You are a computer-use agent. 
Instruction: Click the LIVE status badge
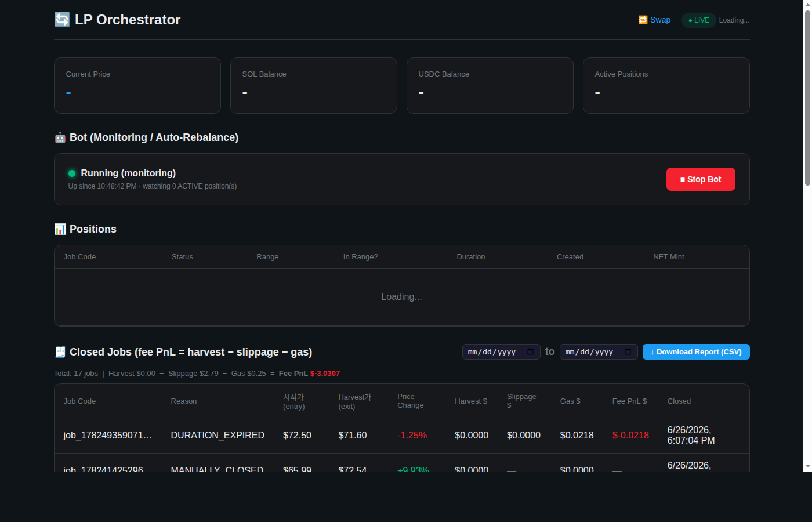698,20
